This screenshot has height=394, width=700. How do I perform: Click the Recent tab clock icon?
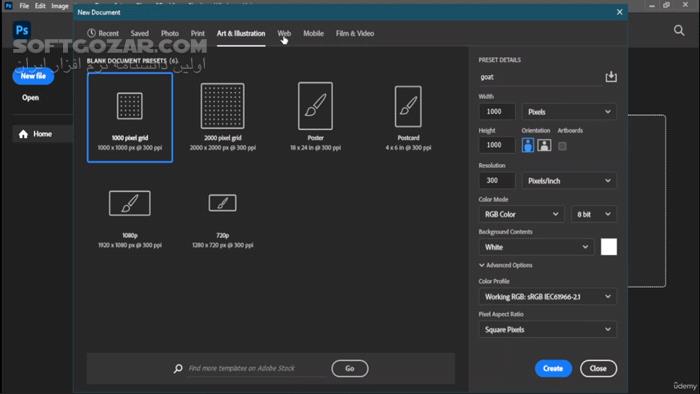click(92, 33)
